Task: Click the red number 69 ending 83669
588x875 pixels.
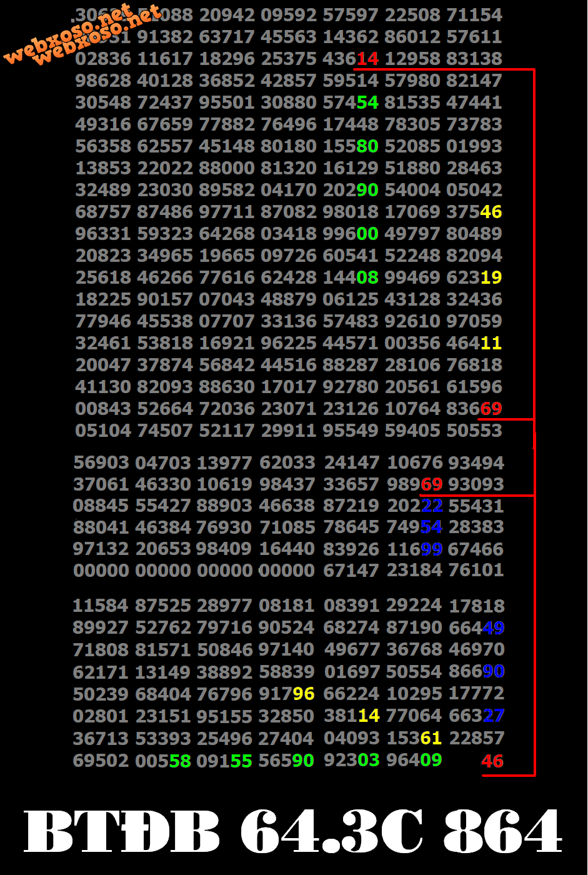Action: click(491, 409)
